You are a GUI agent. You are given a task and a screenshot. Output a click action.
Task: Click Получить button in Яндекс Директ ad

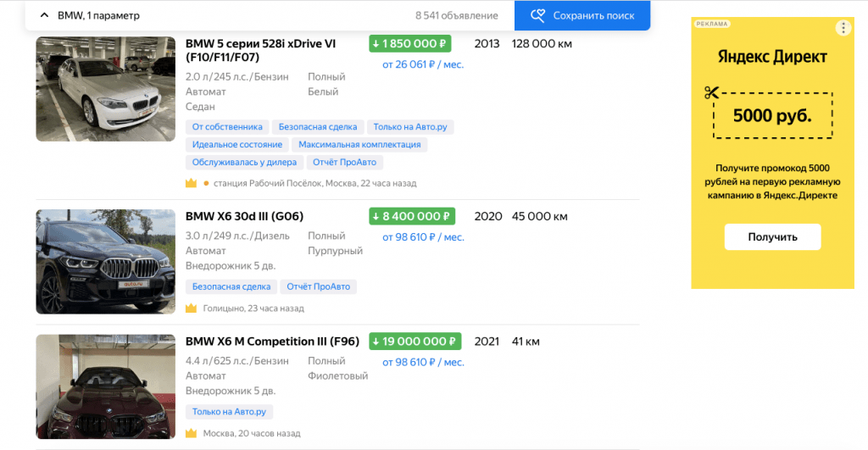(772, 237)
